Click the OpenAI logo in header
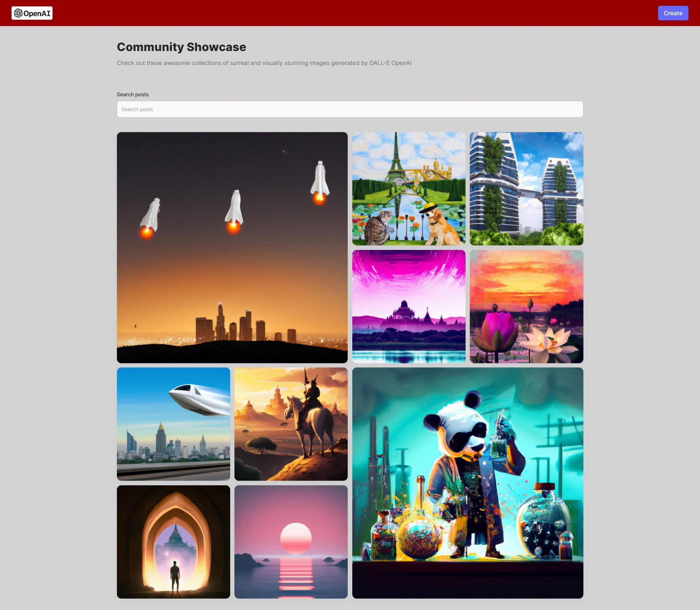Viewport: 700px width, 610px height. pyautogui.click(x=32, y=13)
